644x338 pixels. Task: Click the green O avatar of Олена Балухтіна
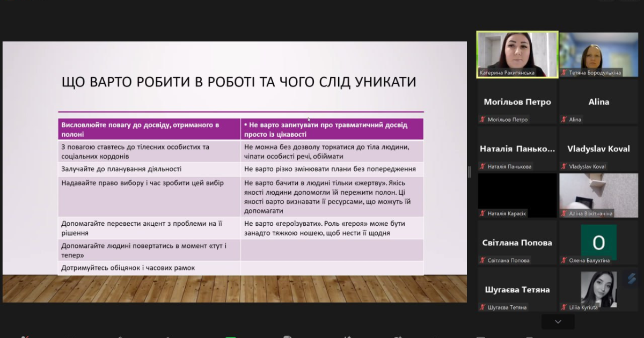(598, 242)
